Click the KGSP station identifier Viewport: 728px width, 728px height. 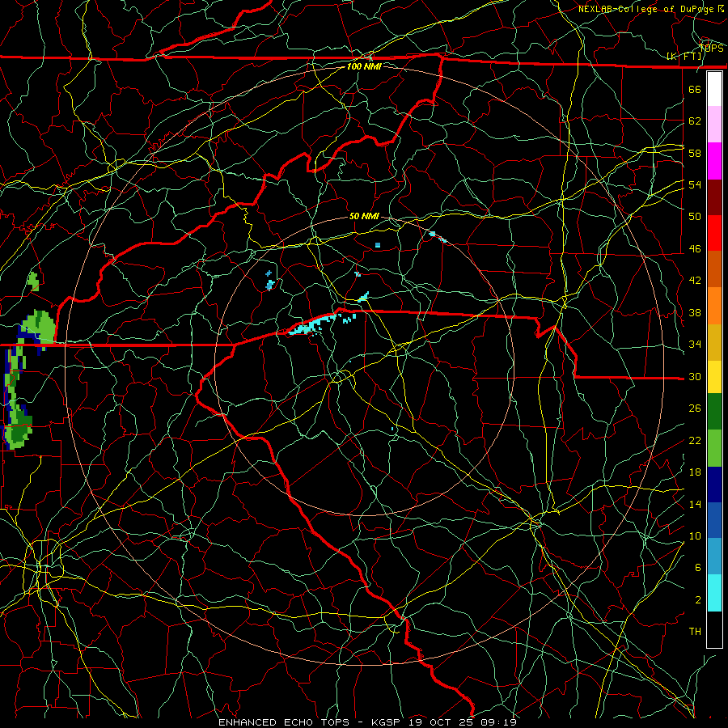point(387,722)
